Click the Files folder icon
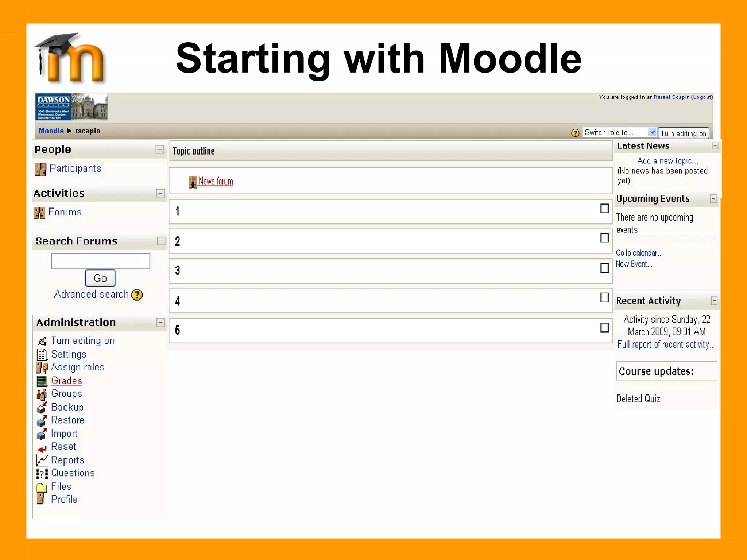This screenshot has height=560, width=747. pyautogui.click(x=42, y=487)
